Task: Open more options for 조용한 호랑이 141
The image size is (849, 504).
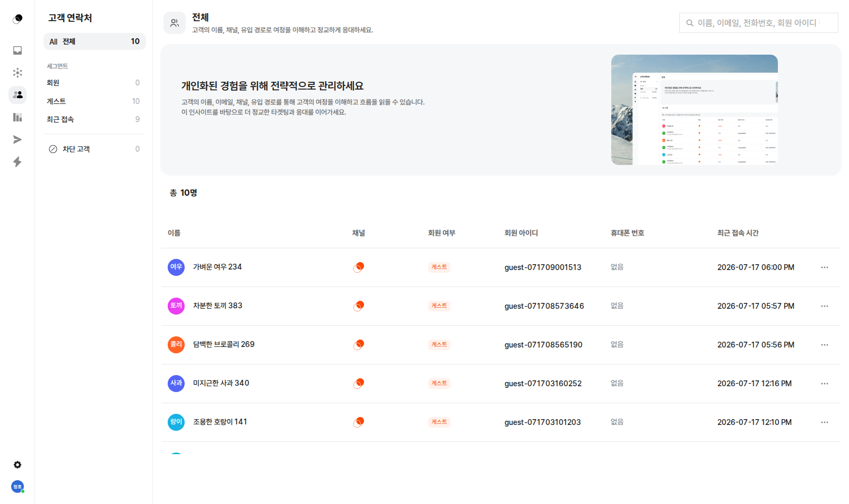Action: click(x=825, y=422)
